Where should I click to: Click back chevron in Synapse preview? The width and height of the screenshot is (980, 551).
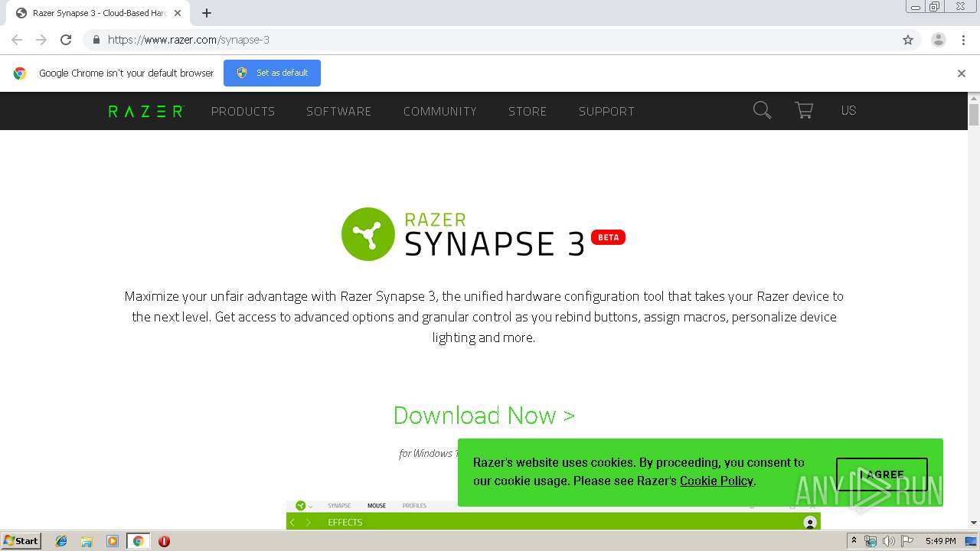pyautogui.click(x=292, y=523)
